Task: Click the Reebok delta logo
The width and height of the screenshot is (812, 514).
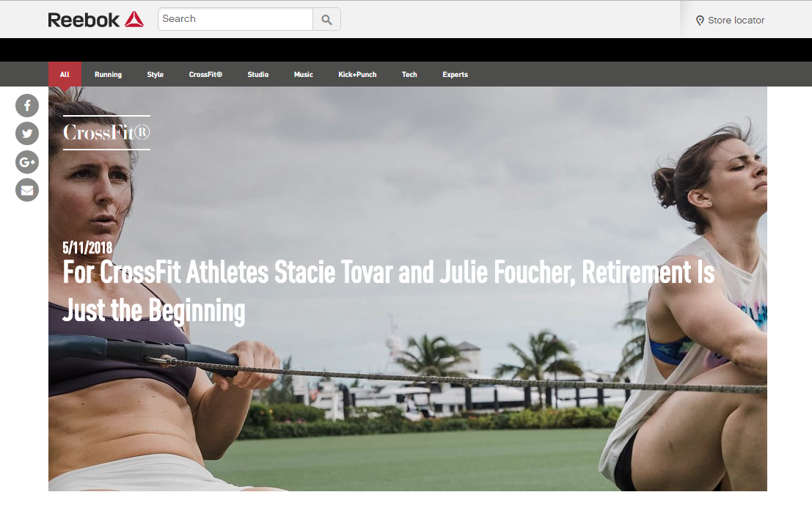Action: coord(134,19)
